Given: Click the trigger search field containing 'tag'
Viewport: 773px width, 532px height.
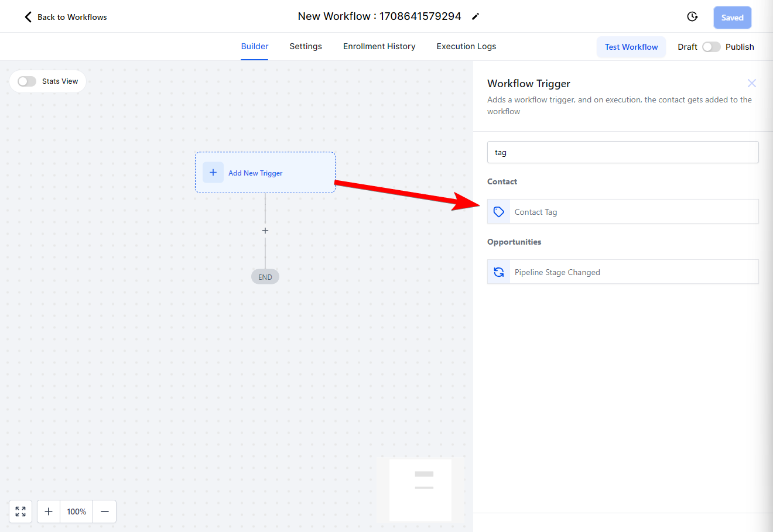Looking at the screenshot, I should [x=623, y=152].
